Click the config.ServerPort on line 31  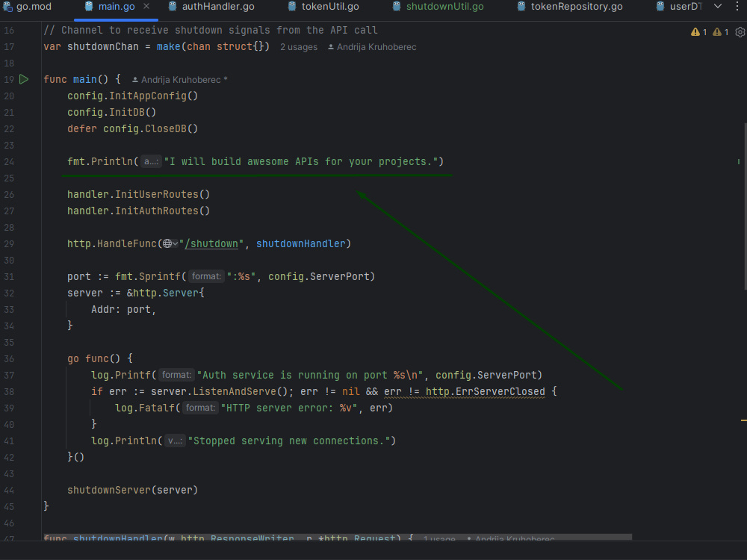pos(319,276)
